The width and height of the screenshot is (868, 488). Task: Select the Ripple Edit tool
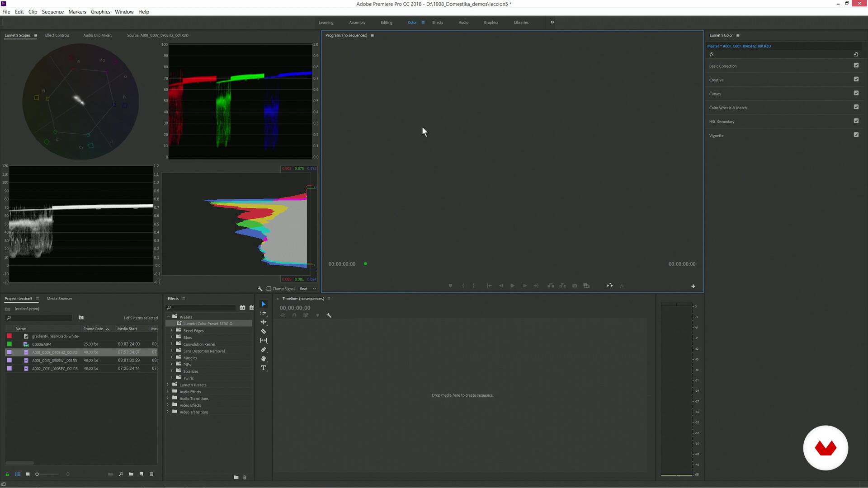tap(264, 322)
